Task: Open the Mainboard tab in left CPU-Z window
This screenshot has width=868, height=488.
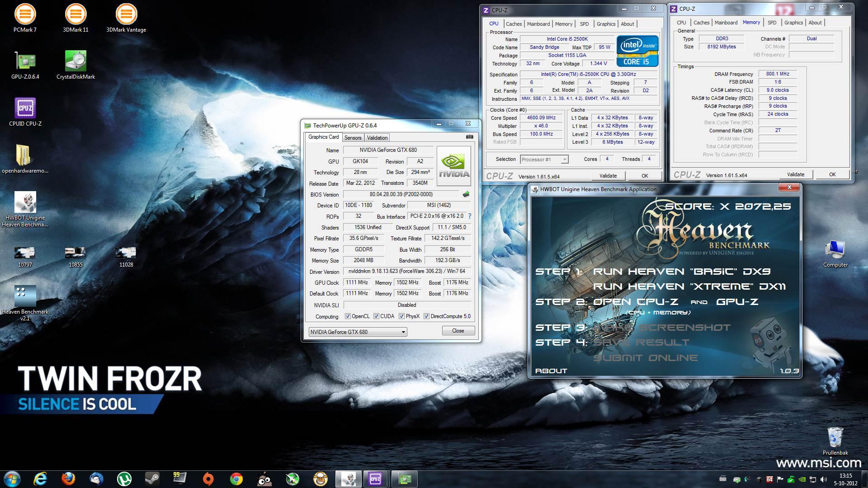Action: point(538,24)
